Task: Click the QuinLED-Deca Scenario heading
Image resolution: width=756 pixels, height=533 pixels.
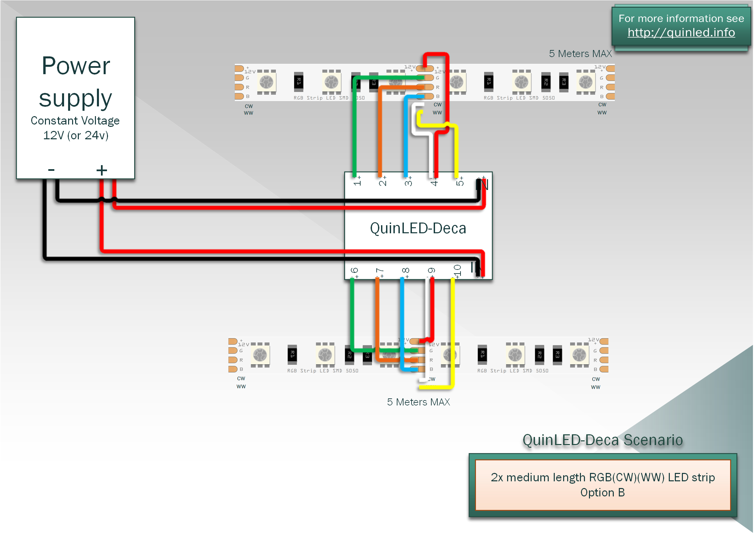Action: point(602,440)
